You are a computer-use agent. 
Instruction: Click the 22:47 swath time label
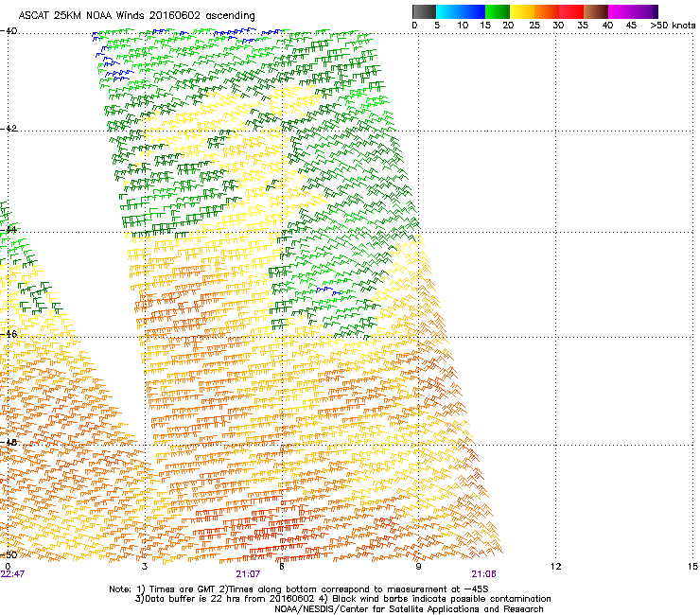pos(12,574)
